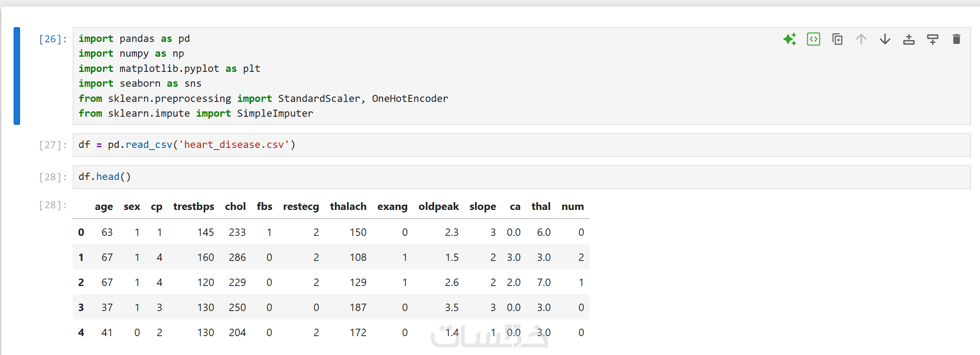Click into the df.head() code cell
980x355 pixels.
tap(493, 177)
